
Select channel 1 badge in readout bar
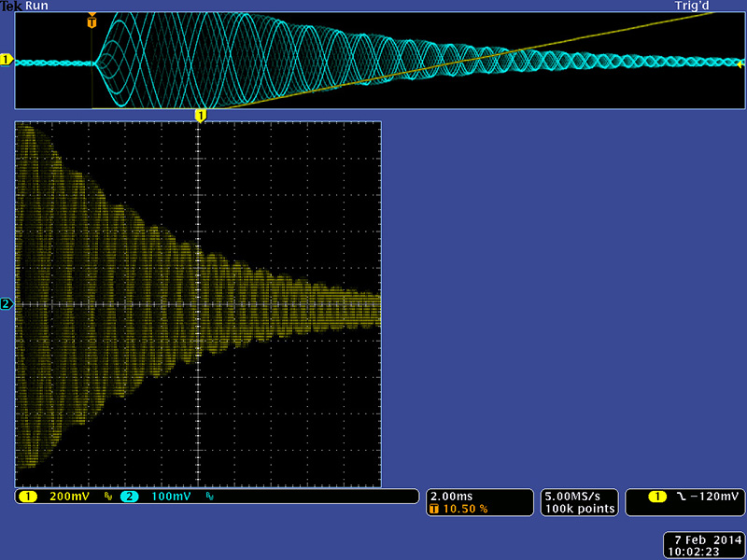click(26, 497)
